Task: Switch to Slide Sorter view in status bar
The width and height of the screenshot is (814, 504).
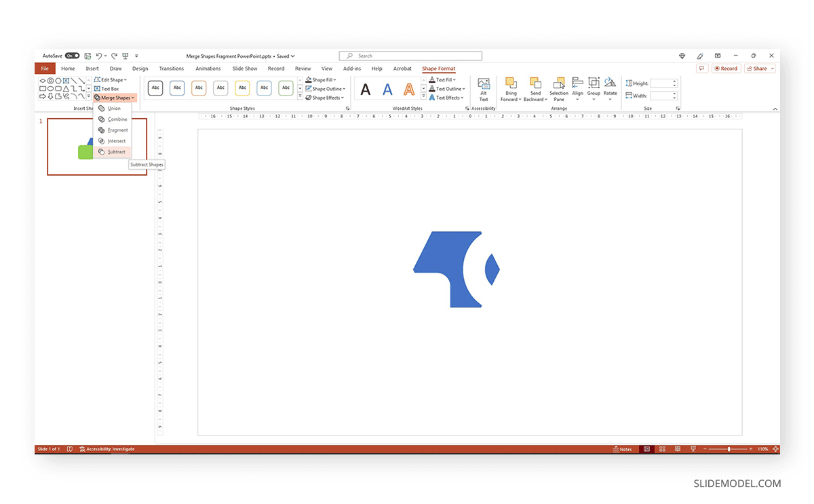Action: (661, 448)
